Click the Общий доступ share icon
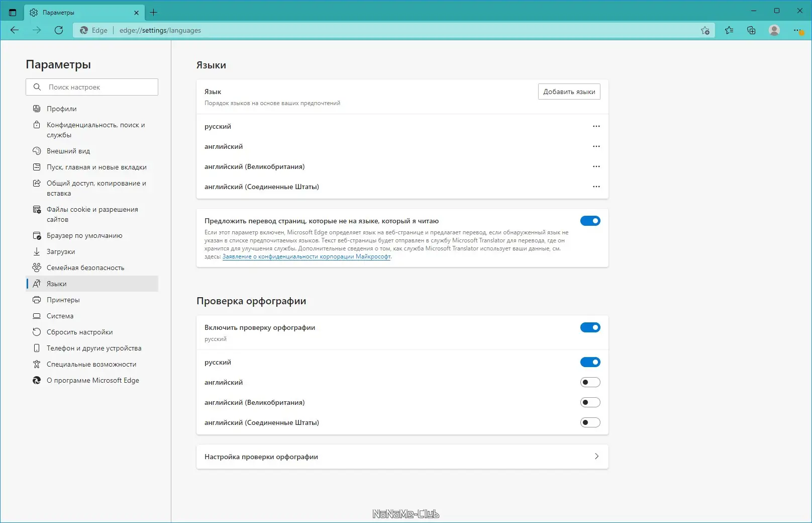 (37, 183)
